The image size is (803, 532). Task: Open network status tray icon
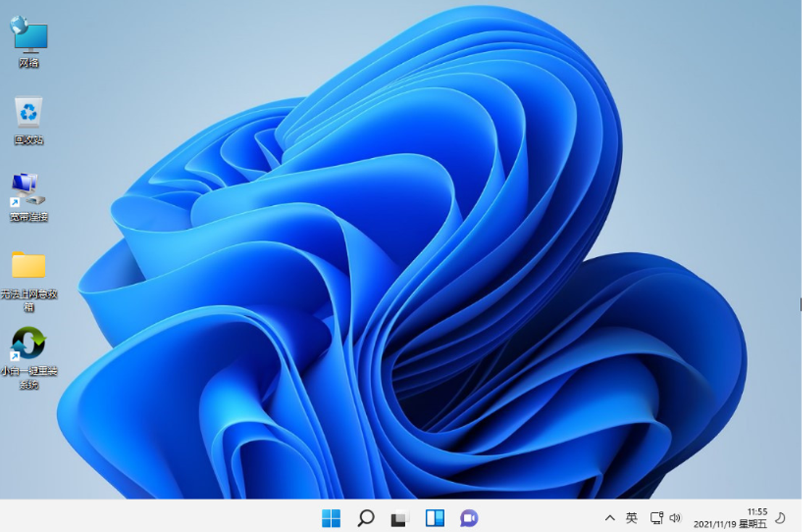click(657, 518)
